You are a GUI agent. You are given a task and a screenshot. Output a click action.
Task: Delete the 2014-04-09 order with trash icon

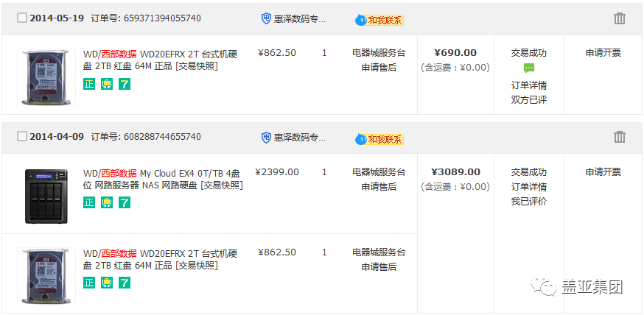pos(620,137)
